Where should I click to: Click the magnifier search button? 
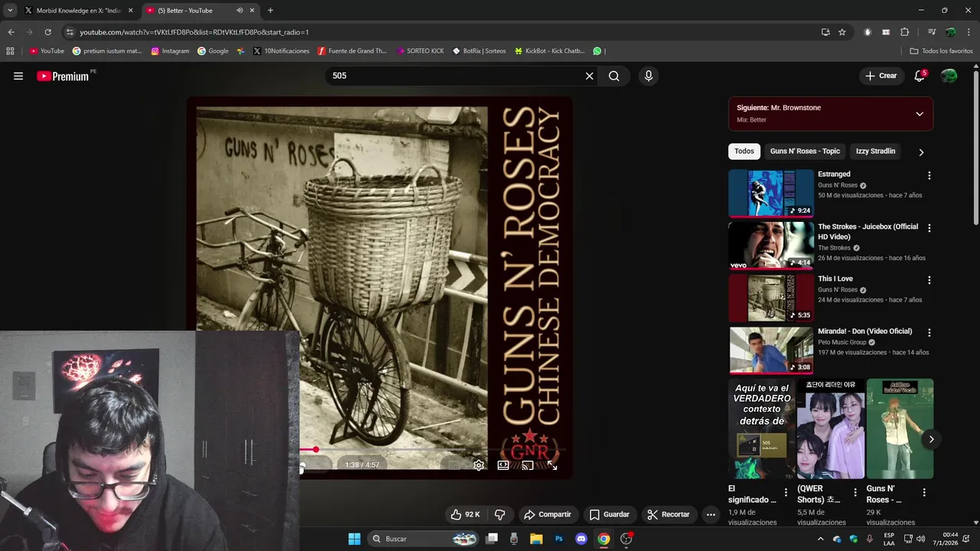(x=614, y=76)
